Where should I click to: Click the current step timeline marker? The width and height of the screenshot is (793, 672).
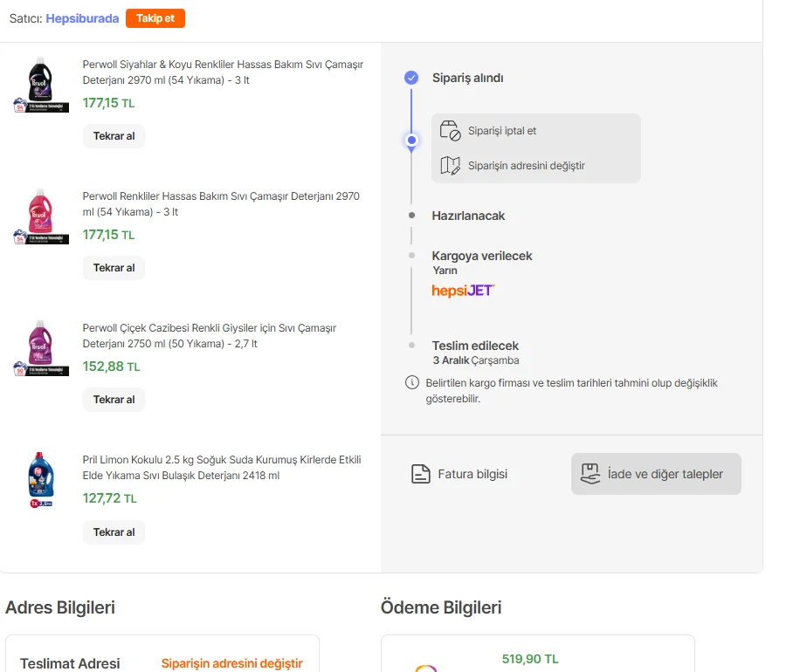pyautogui.click(x=411, y=140)
